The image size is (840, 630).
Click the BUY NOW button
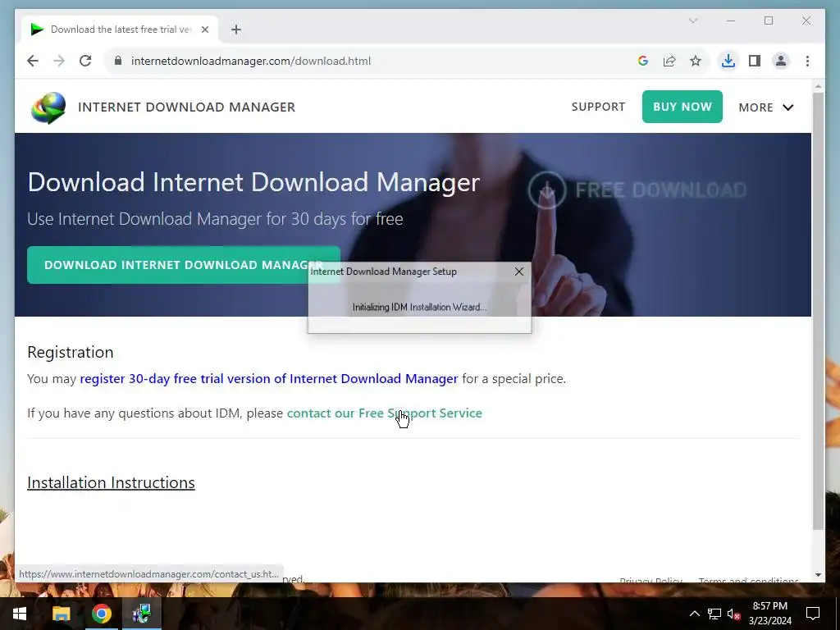(x=682, y=107)
